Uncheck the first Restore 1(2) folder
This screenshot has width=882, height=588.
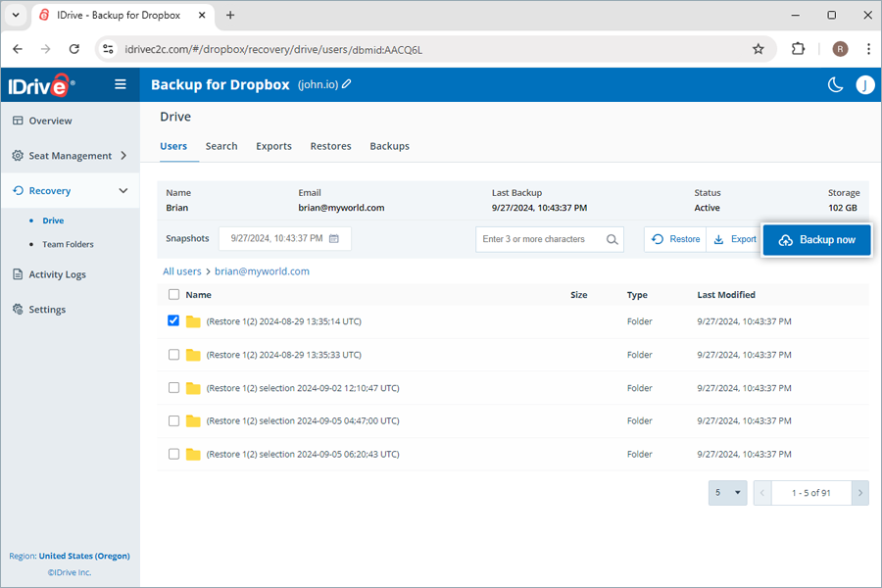click(x=173, y=320)
